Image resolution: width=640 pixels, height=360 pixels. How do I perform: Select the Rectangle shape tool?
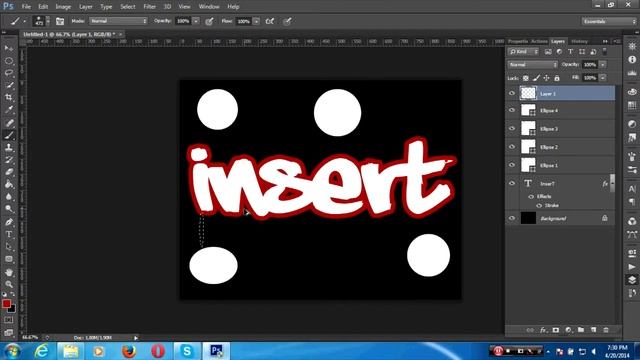[x=9, y=259]
